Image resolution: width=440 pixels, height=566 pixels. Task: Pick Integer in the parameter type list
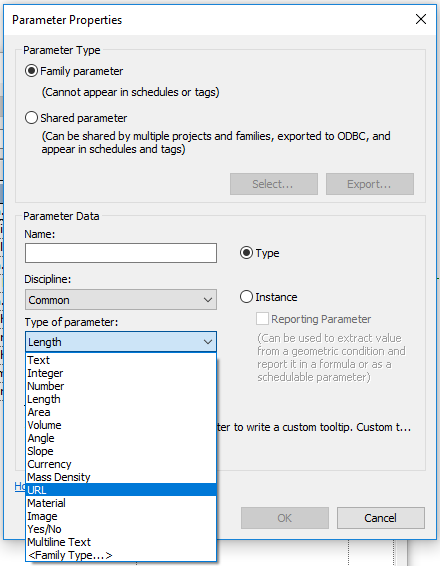[121, 373]
